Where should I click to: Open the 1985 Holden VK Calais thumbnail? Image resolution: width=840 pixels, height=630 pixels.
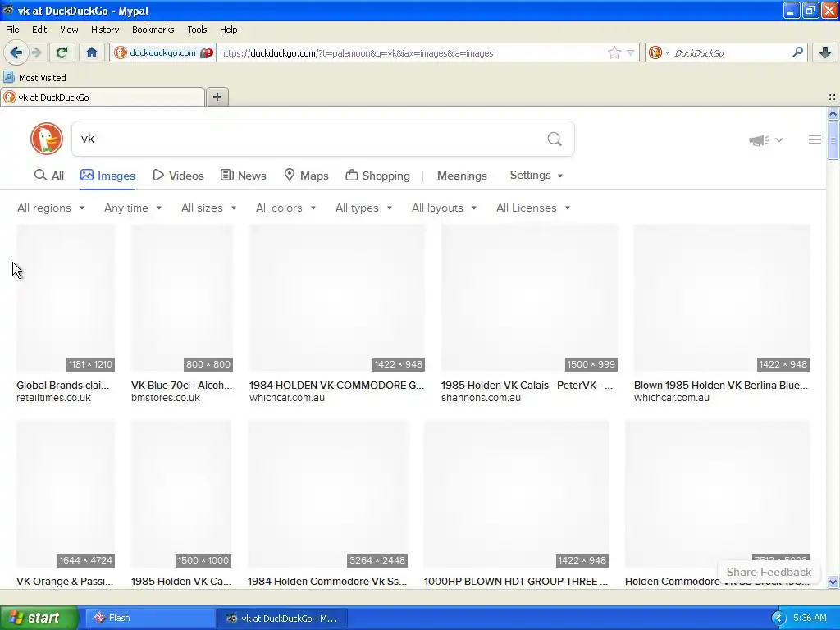529,298
